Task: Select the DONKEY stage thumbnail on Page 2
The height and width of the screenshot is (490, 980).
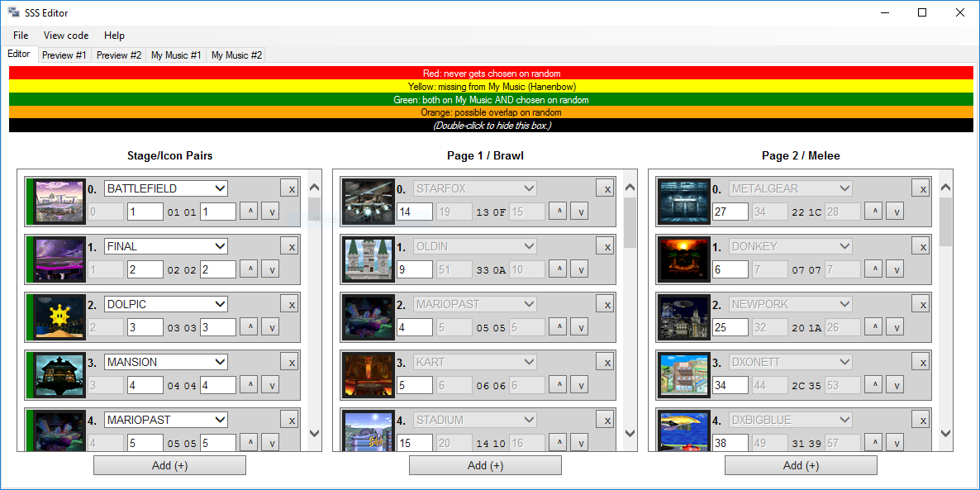Action: tap(684, 259)
